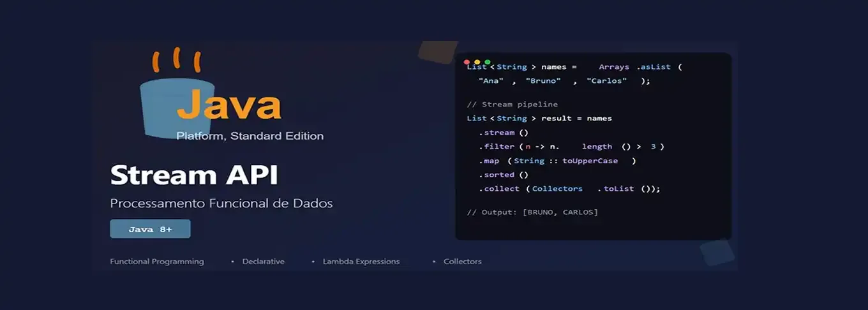Click the yellow dot in code window
The width and height of the screenshot is (868, 310).
tap(477, 62)
